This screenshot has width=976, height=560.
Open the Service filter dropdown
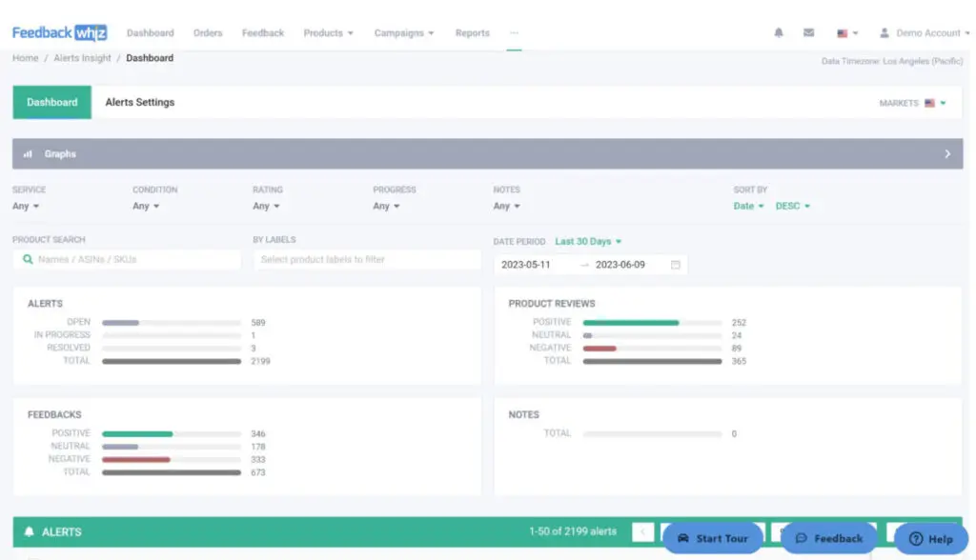[x=26, y=206]
